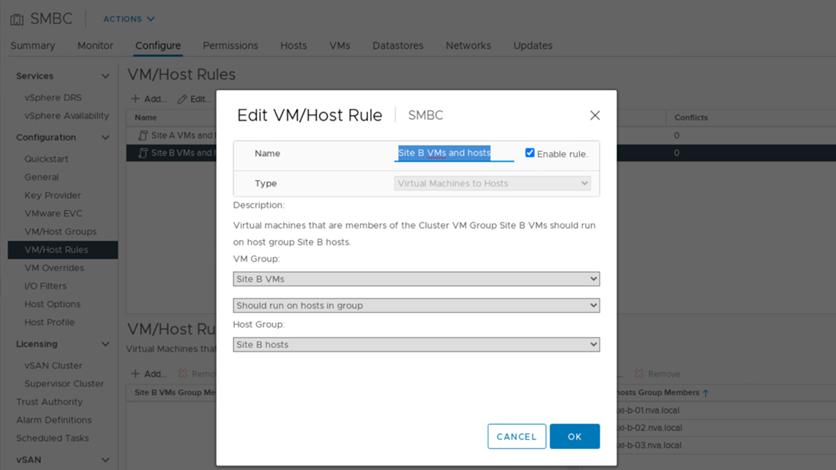Close the Edit VM/Host Rule dialog

595,116
